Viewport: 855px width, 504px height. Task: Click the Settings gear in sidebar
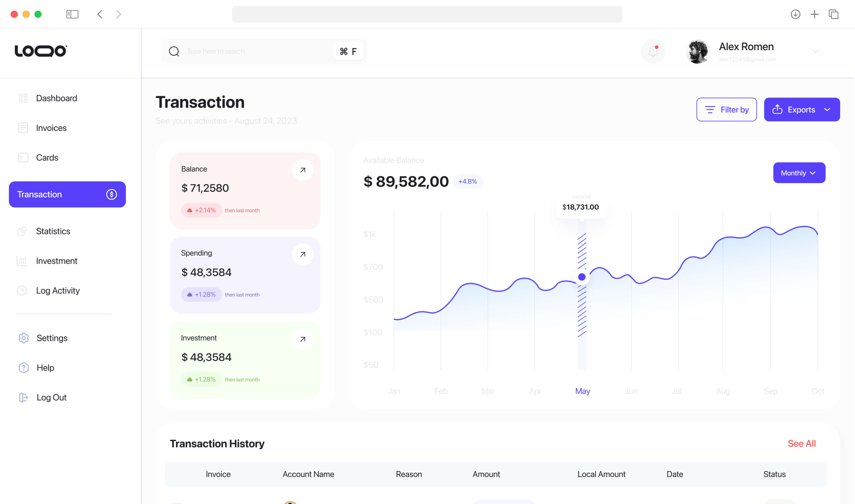pos(24,338)
